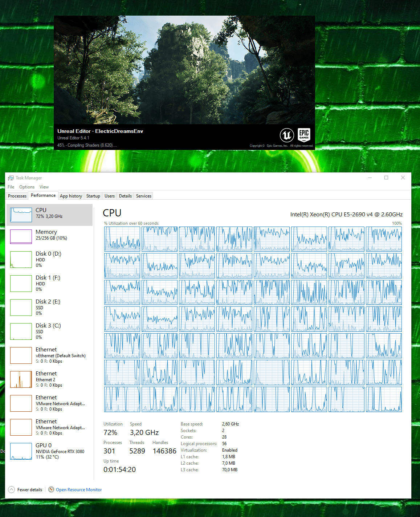
Task: Click the Speed 3,20 GHz value
Action: click(144, 432)
